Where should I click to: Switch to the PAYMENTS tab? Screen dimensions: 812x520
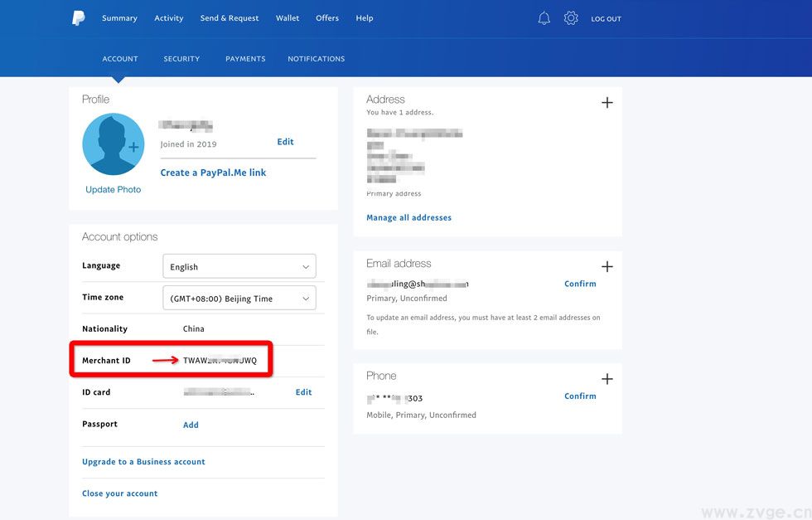pyautogui.click(x=245, y=58)
